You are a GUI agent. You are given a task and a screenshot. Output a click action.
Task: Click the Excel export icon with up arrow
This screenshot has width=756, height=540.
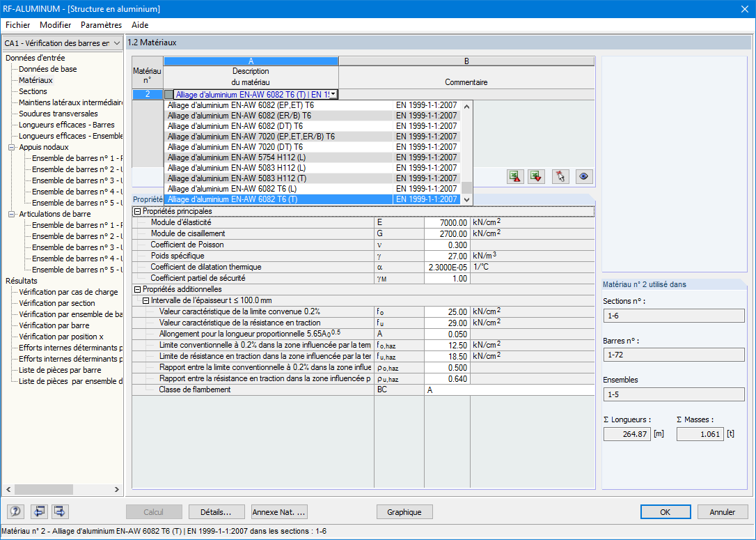[515, 176]
